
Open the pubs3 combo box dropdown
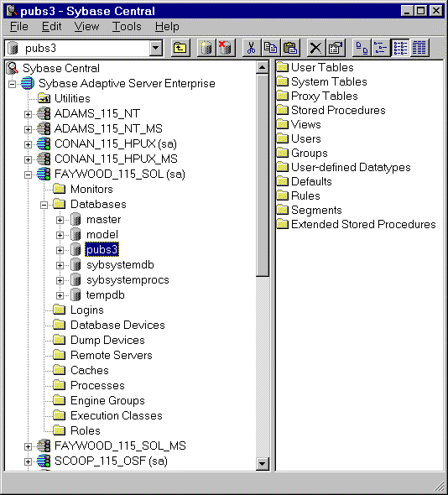(x=156, y=49)
